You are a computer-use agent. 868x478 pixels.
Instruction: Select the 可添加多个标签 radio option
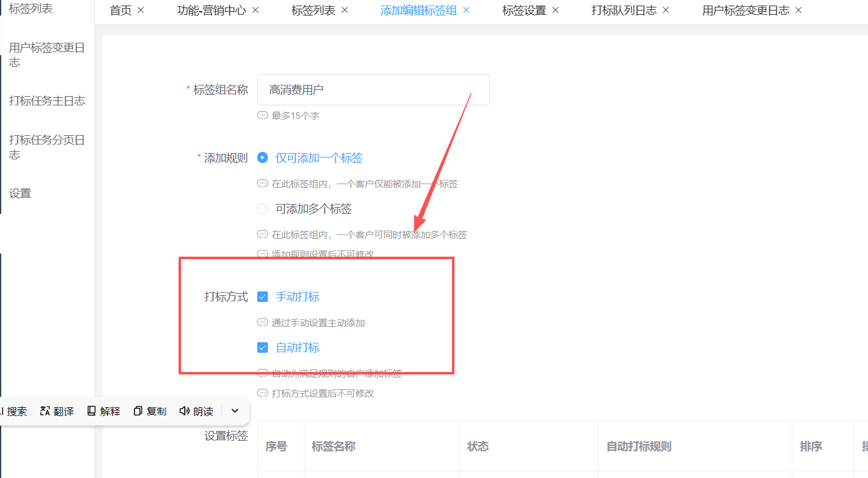[x=262, y=209]
